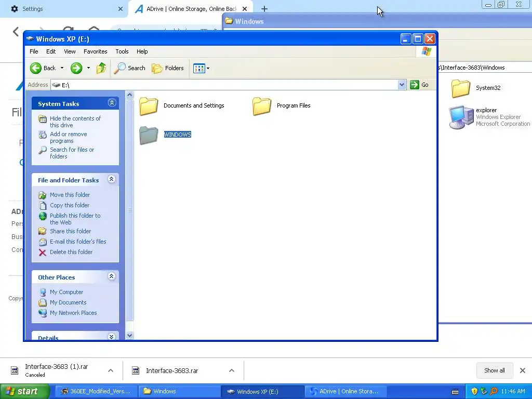The height and width of the screenshot is (399, 532).
Task: Open the File menu
Action: coord(34,51)
